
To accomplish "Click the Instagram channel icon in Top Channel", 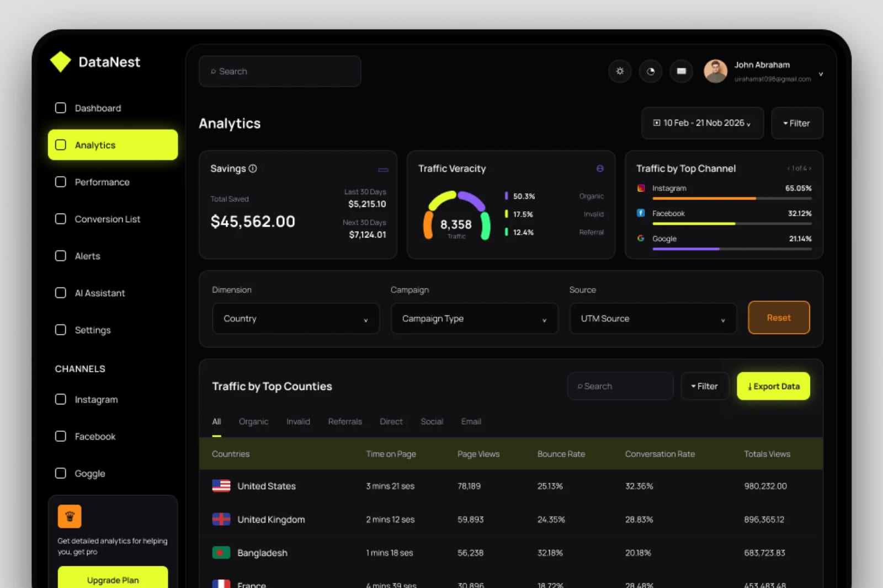I will click(x=641, y=188).
